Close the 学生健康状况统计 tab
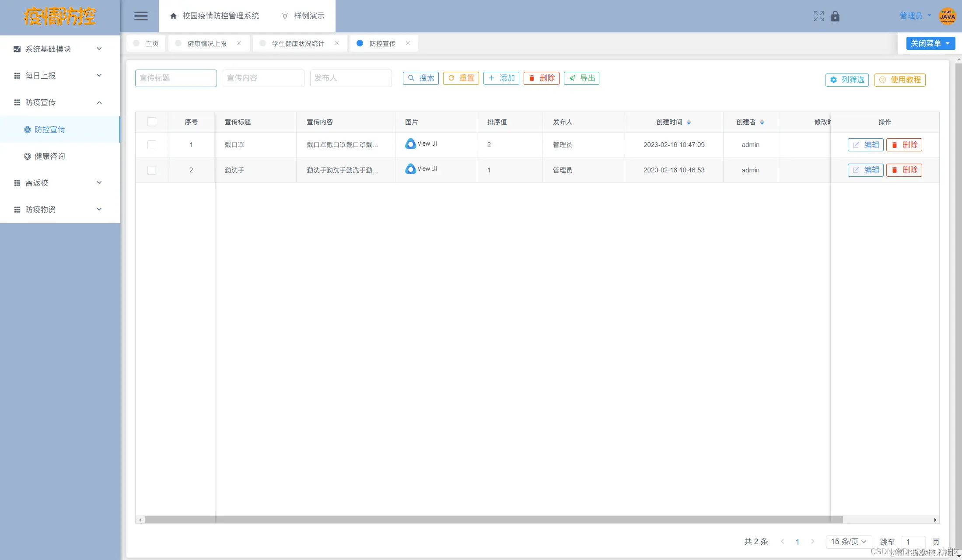Image resolution: width=962 pixels, height=560 pixels. [337, 43]
